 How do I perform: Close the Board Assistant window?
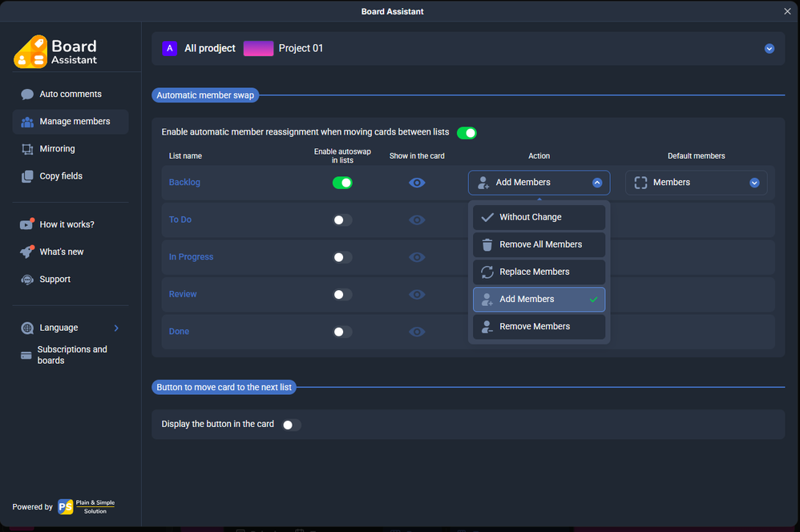tap(787, 11)
